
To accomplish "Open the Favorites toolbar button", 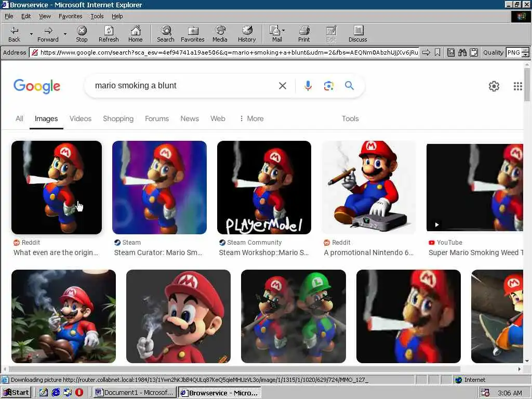I will click(x=193, y=34).
